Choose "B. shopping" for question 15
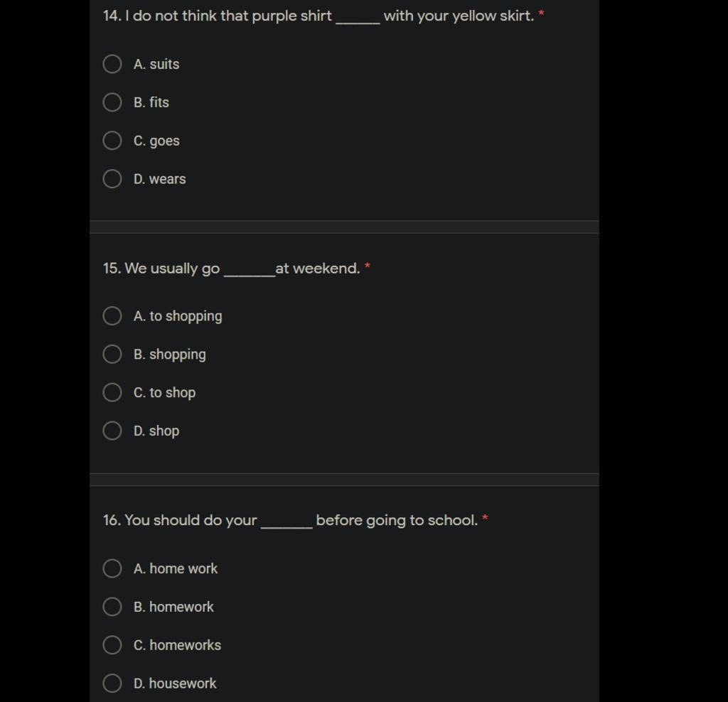Viewport: 728px width, 702px height. click(112, 355)
